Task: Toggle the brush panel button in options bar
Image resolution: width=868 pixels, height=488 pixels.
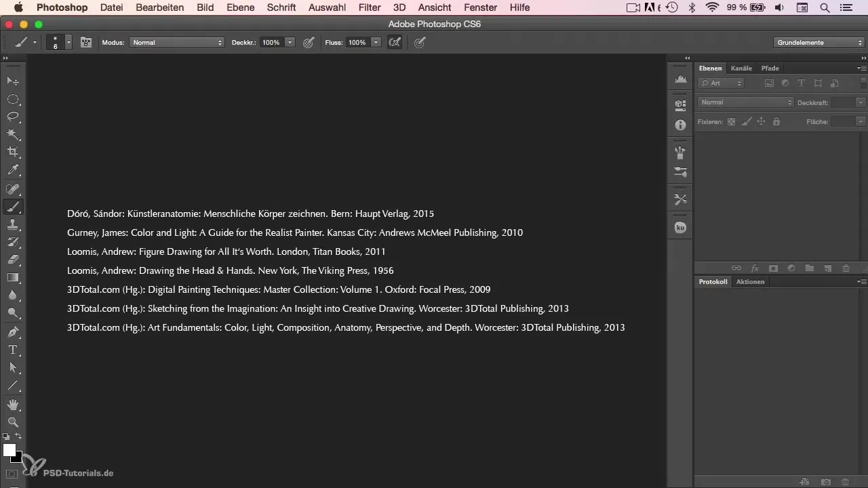Action: pos(86,42)
